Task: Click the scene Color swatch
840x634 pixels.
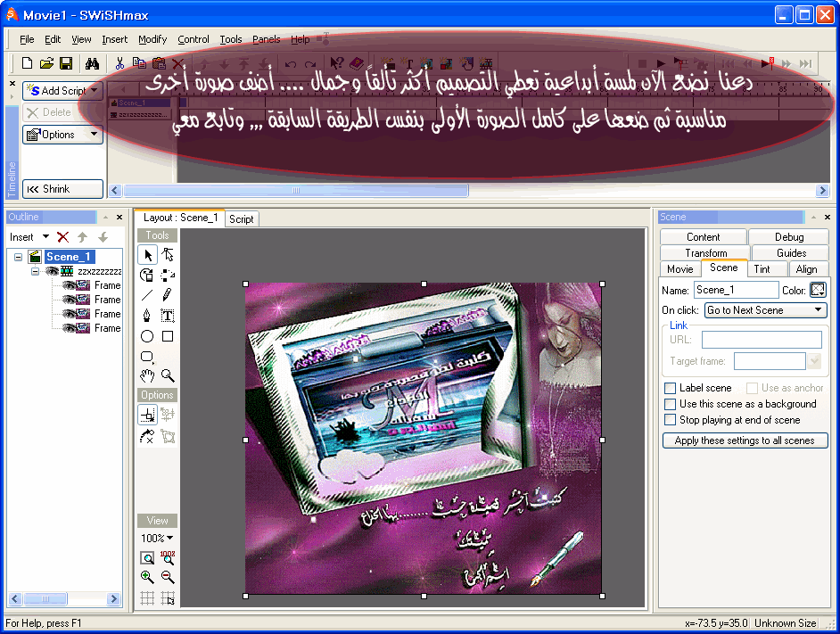Action: point(818,290)
